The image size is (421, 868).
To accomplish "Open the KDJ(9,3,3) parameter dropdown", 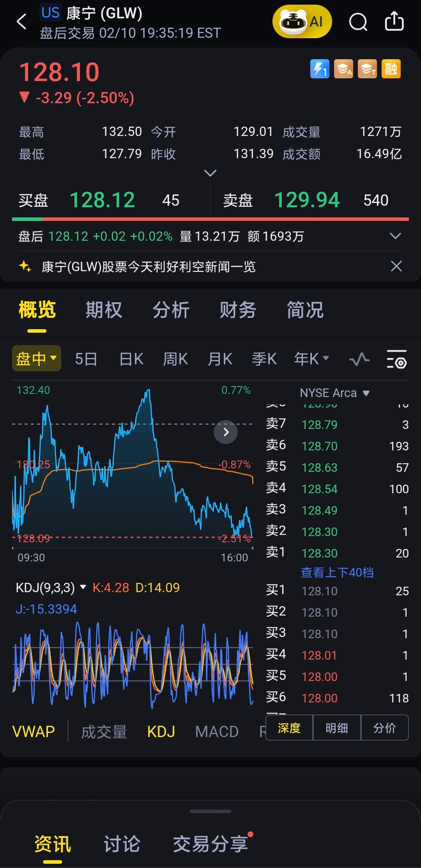I will pos(51,587).
